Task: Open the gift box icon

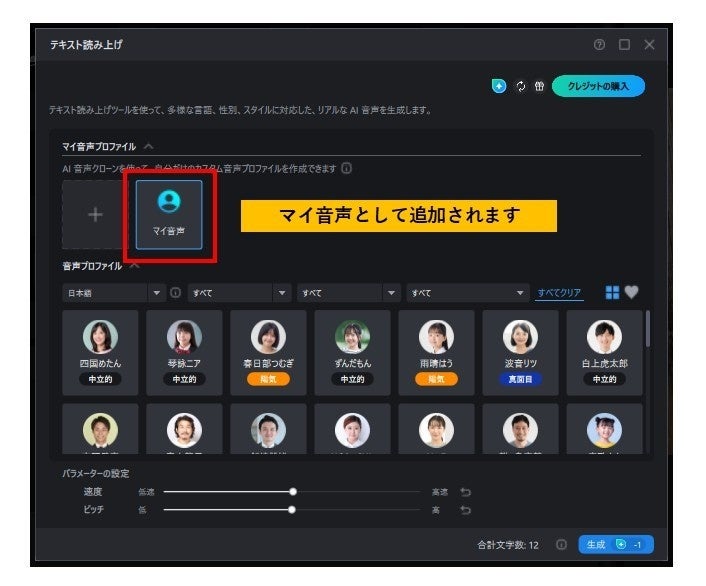Action: click(x=539, y=86)
